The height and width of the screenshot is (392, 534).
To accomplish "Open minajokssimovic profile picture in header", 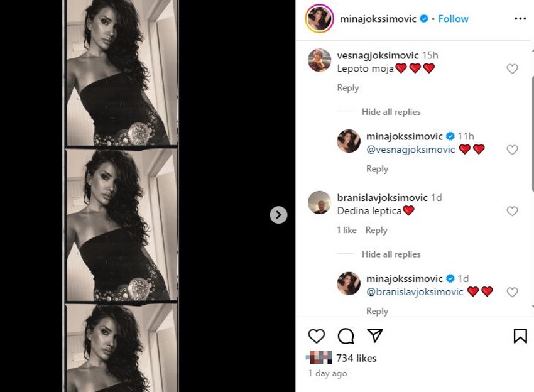I will (x=319, y=19).
